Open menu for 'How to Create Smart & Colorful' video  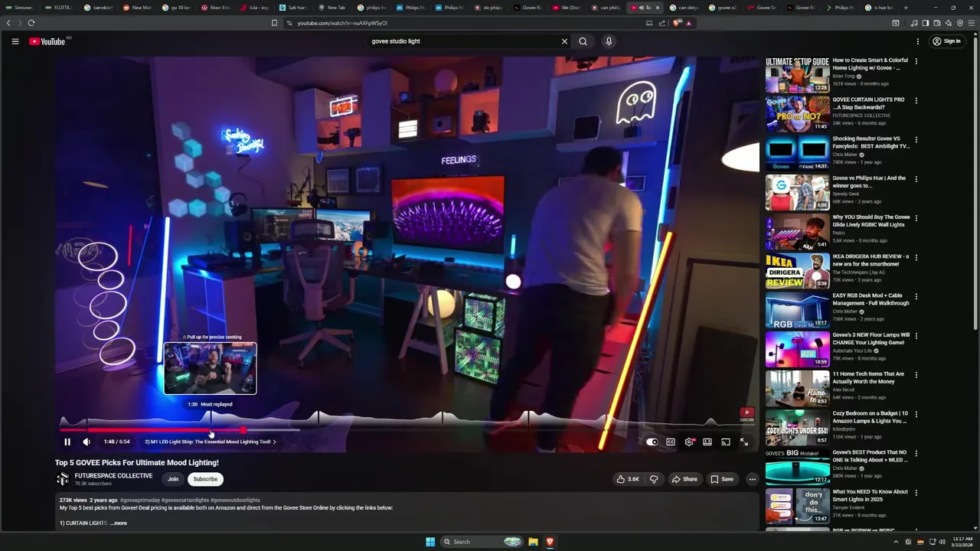(x=916, y=61)
